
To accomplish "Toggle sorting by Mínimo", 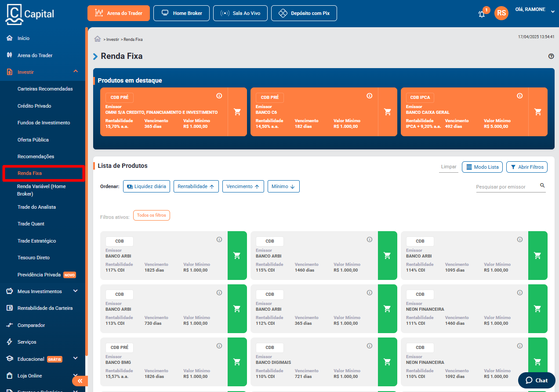I will [283, 186].
